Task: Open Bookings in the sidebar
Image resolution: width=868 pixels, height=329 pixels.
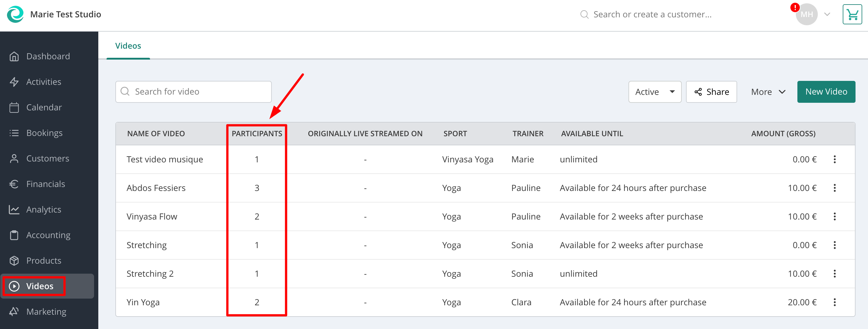Action: pos(44,133)
